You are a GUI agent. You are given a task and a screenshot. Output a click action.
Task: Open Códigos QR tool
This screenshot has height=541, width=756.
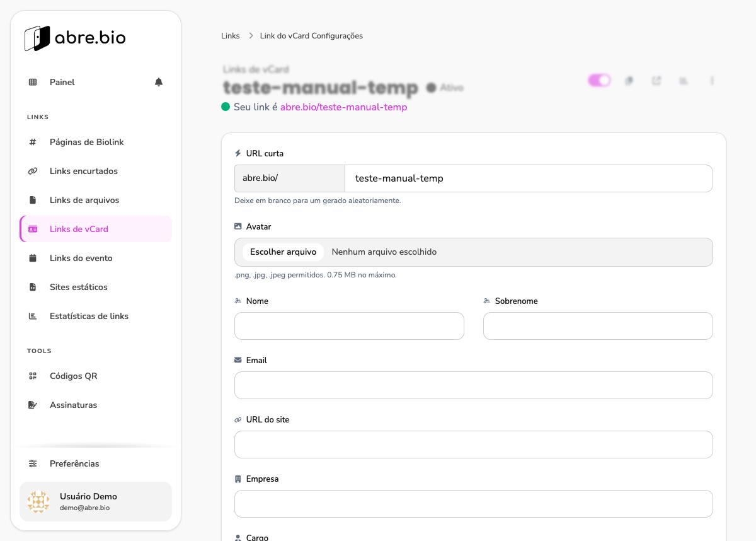tap(96, 376)
